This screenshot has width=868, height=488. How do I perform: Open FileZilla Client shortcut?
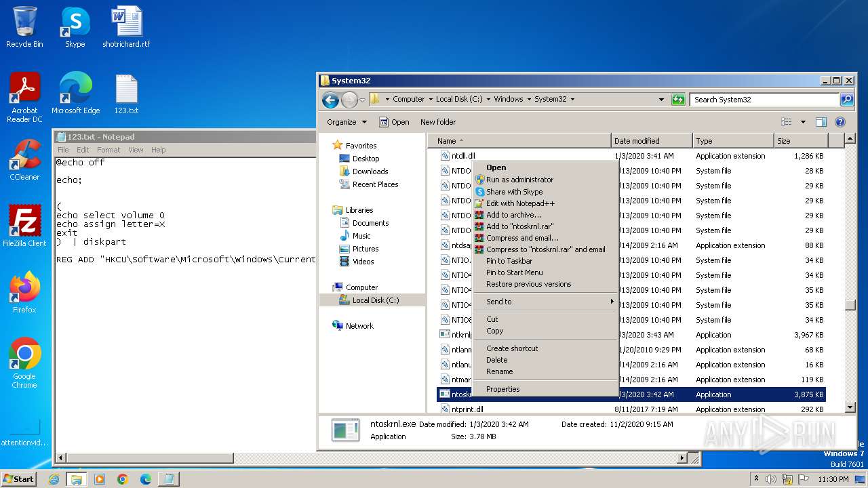24,226
